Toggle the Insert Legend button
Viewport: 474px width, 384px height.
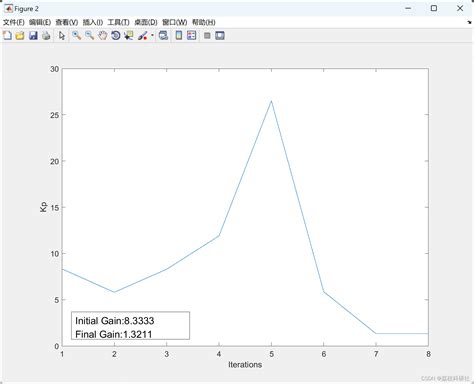pyautogui.click(x=192, y=35)
